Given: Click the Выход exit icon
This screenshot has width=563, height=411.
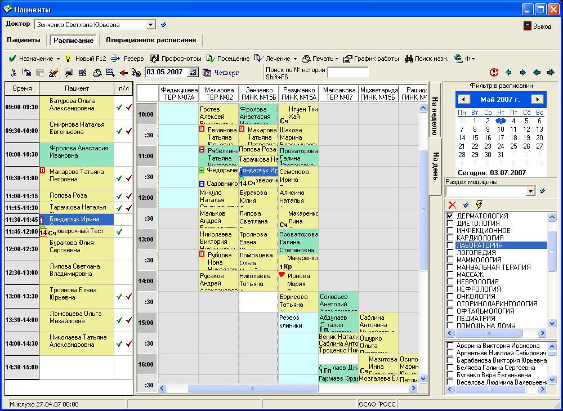Looking at the screenshot, I should tap(527, 26).
